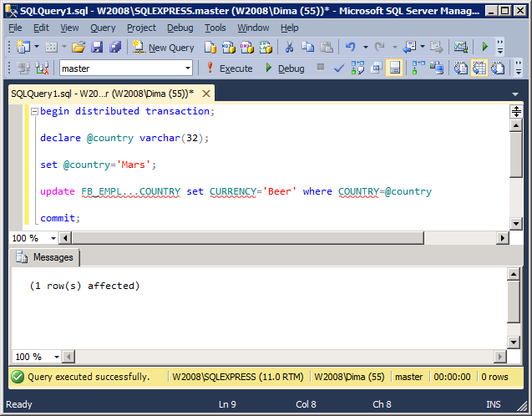Toggle the Include Actual Execution Plan icon
Viewport: 532px width, 416px height.
coord(418,68)
